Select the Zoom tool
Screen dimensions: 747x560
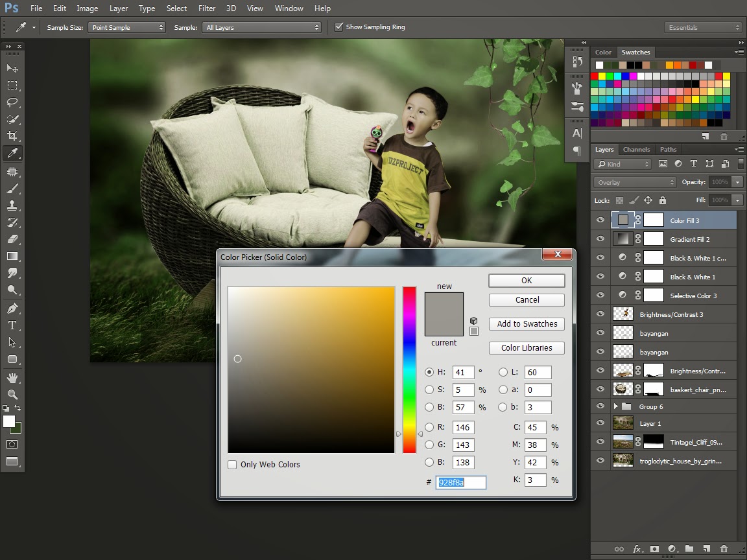tap(12, 394)
